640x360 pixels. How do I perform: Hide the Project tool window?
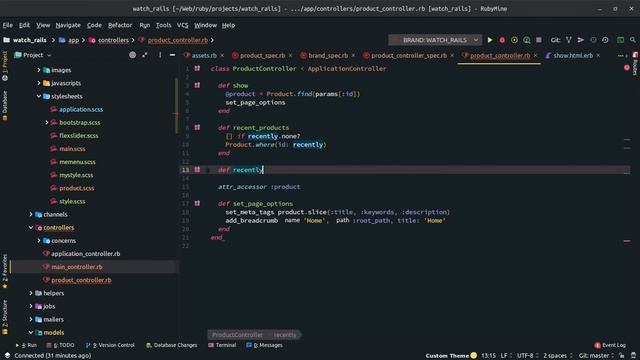(x=172, y=55)
